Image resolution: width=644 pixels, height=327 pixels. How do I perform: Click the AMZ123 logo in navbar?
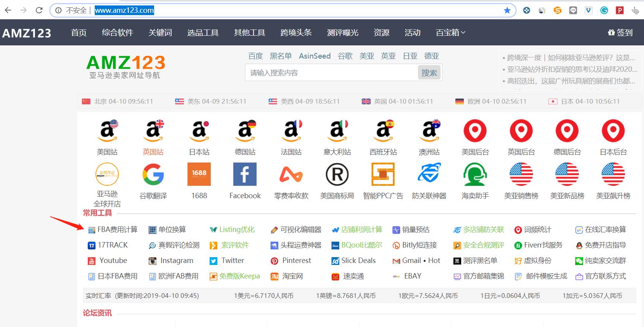tap(27, 33)
